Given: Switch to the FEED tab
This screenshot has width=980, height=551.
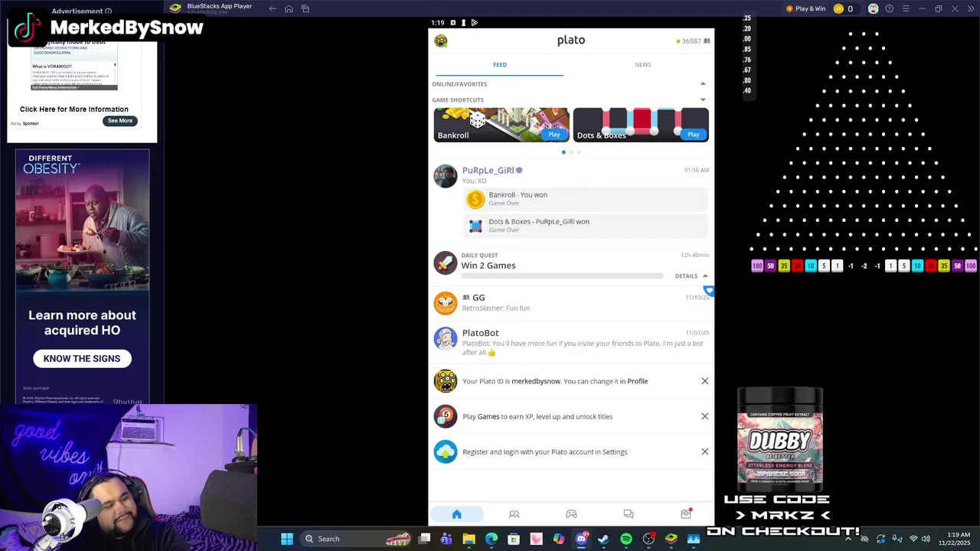Looking at the screenshot, I should [499, 65].
